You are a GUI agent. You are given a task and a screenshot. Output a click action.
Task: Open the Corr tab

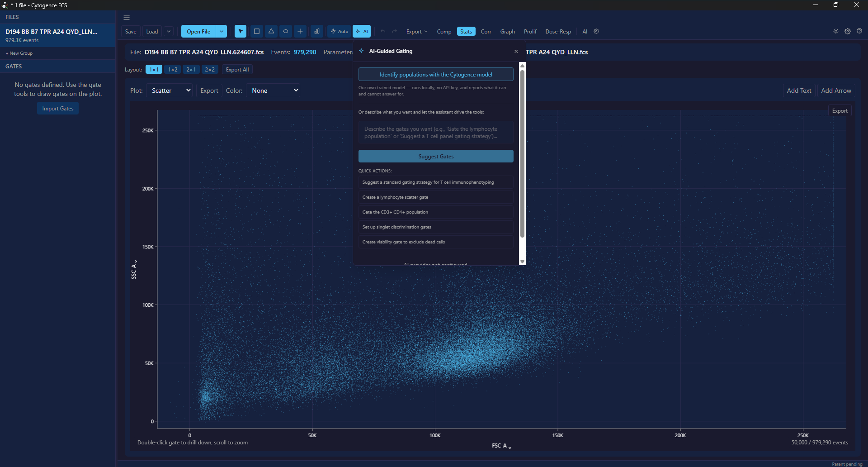[x=486, y=31]
